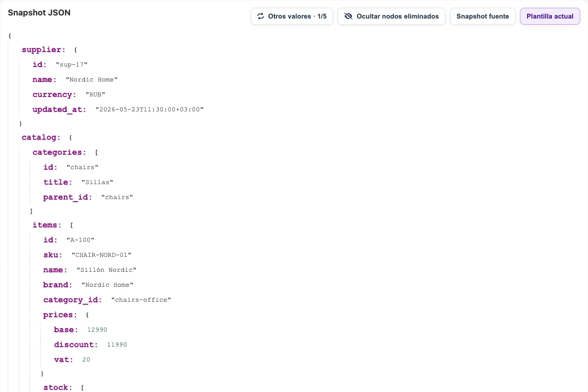Expand the stock array key
This screenshot has width=588, height=392.
click(58, 387)
